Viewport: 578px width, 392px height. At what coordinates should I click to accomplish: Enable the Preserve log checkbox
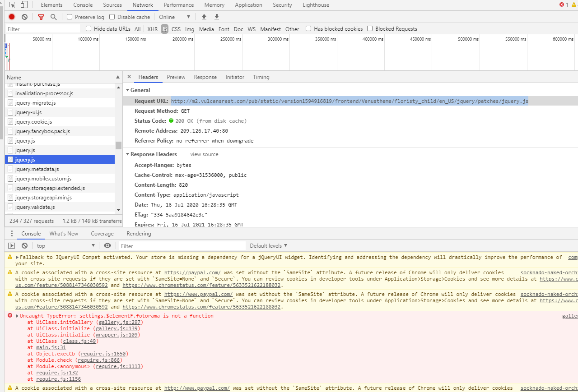point(70,17)
